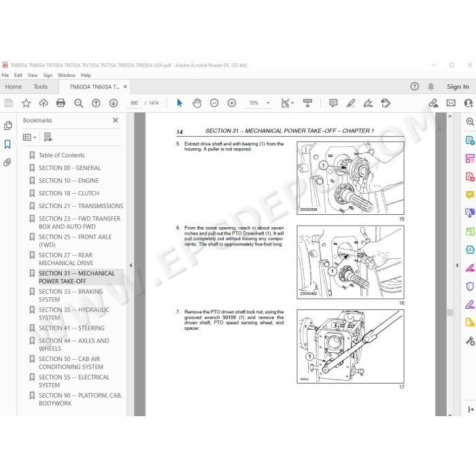This screenshot has height=476, width=476.
Task: Collapse the left navigation pane arrow
Action: [131, 265]
